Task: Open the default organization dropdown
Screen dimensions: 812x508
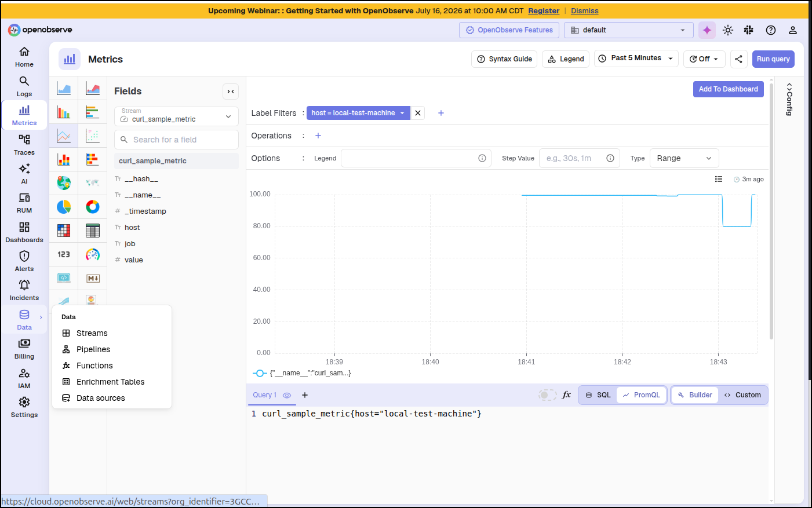Action: pos(629,30)
